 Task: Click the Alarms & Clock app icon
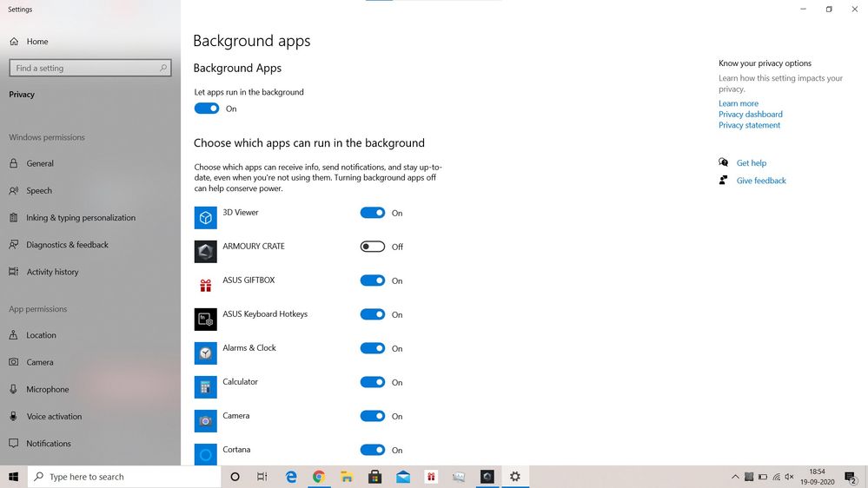[205, 353]
